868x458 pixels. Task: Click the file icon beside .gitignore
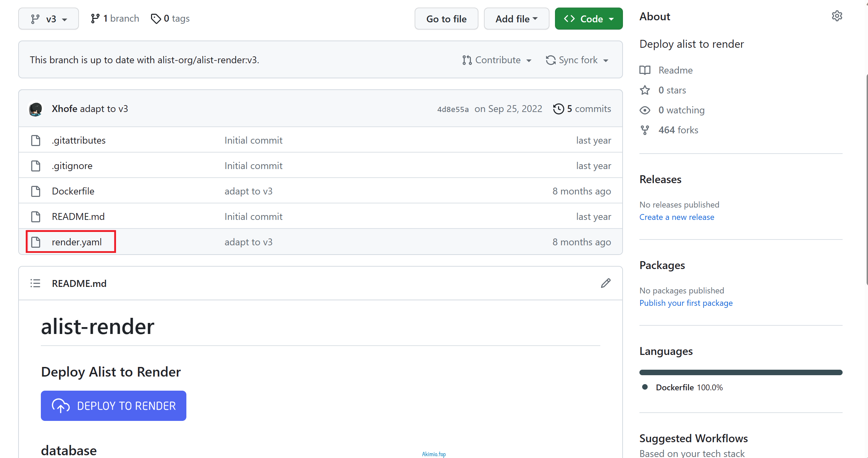click(36, 166)
